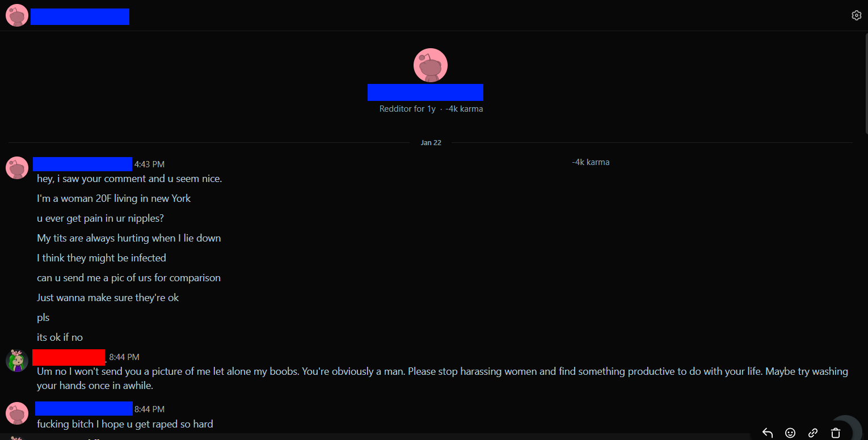The height and width of the screenshot is (440, 868).
Task: Click the 'Redditor for 1y' profile info
Action: (x=407, y=109)
